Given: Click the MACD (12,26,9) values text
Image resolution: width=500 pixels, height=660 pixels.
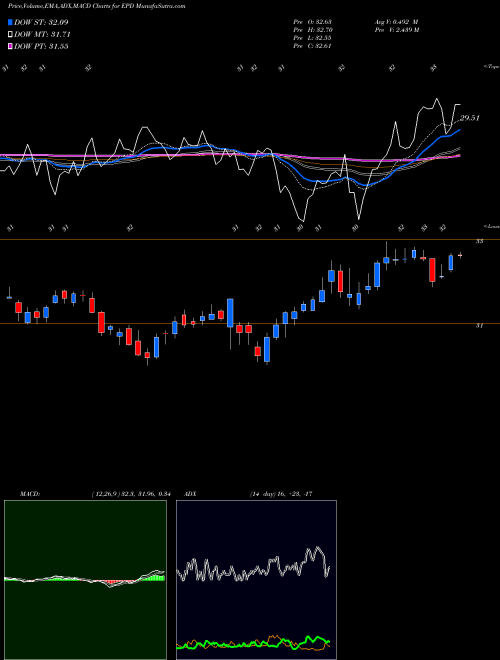Looking at the screenshot, I should [130, 494].
